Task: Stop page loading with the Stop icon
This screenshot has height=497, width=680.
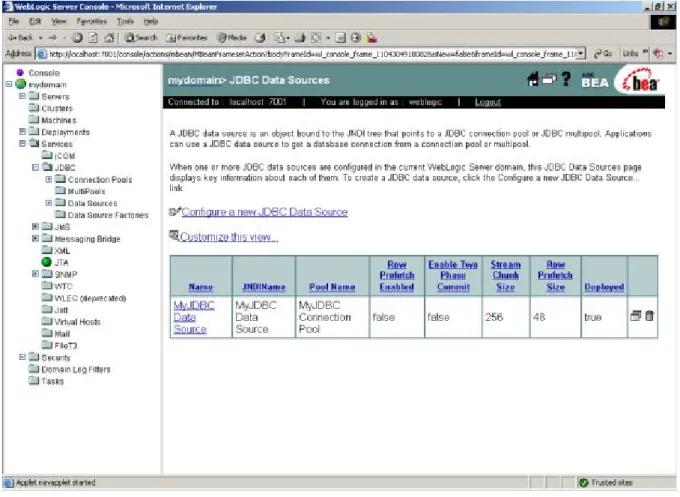Action: 77,38
